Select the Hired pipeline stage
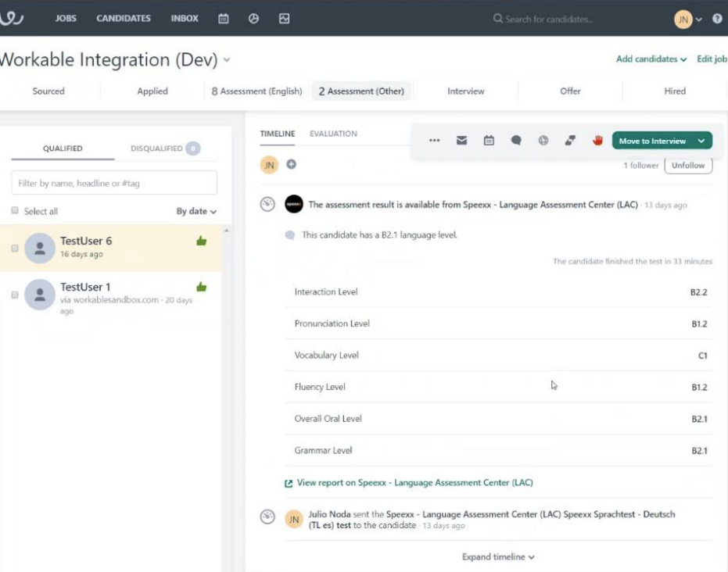728x572 pixels. tap(675, 91)
